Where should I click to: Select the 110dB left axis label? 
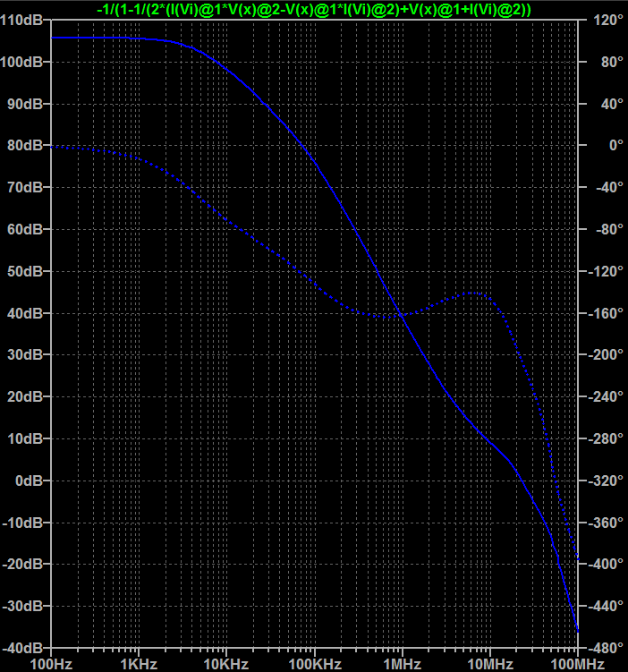[x=21, y=20]
